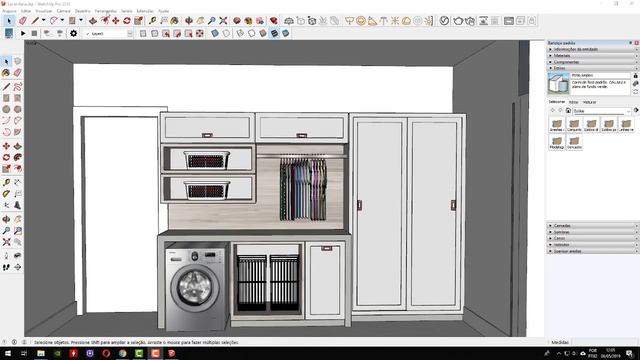Viewport: 640px width, 360px height.
Task: Click the home icon in styles browser
Action: coord(568,111)
